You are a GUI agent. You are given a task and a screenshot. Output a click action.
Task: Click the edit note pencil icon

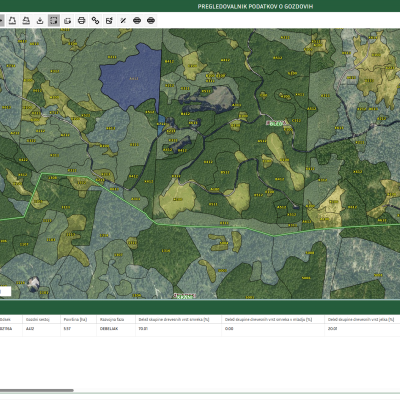point(109,21)
